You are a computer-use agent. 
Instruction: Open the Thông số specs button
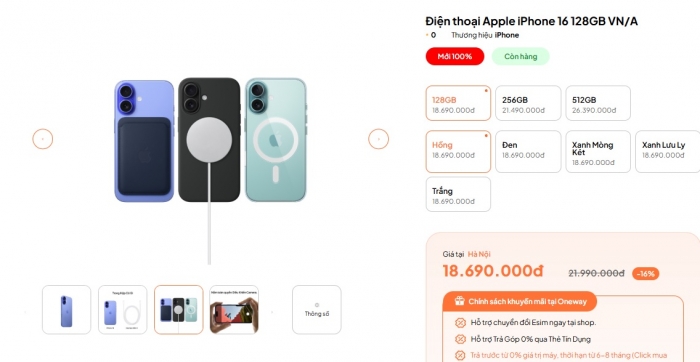coord(317,310)
